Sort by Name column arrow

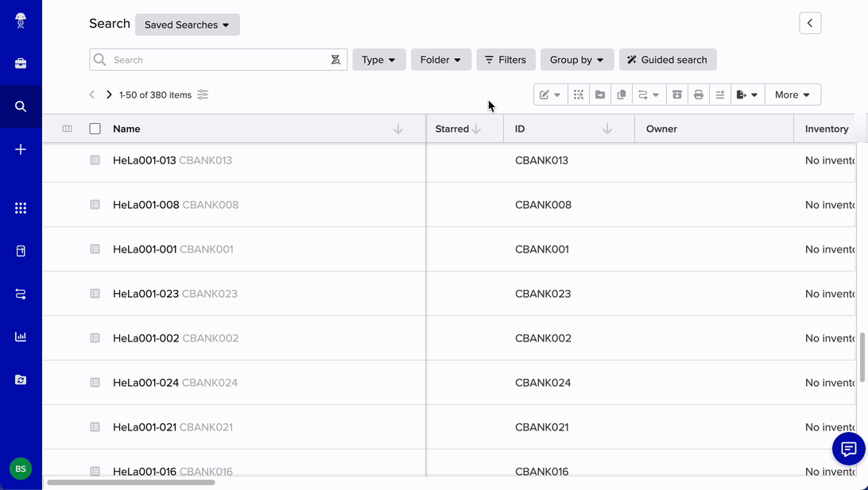point(398,129)
